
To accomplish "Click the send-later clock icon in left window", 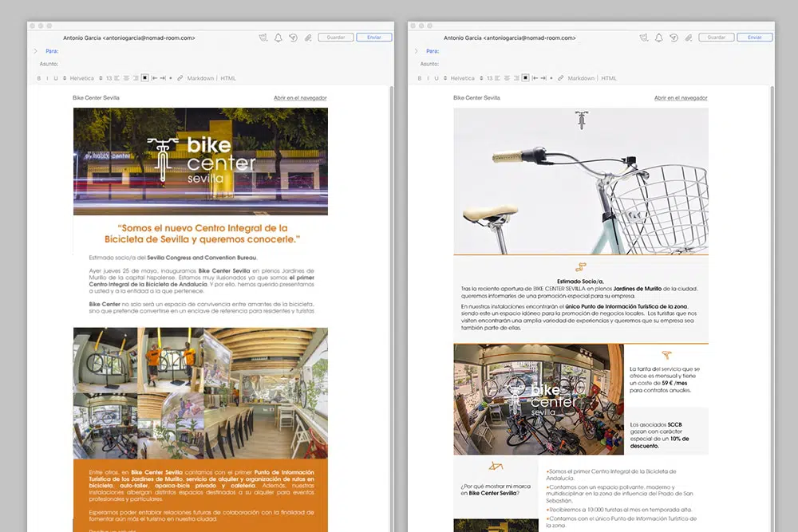I will click(293, 37).
